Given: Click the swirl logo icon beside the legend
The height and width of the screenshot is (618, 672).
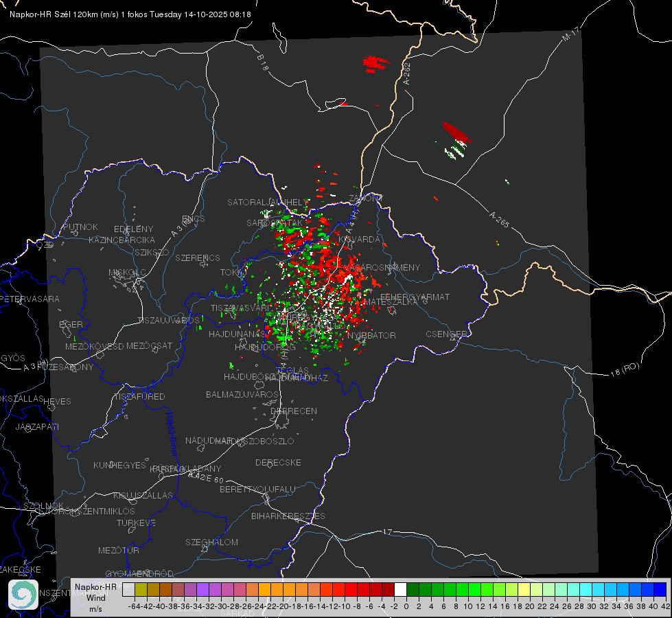Looking at the screenshot, I should [x=23, y=595].
